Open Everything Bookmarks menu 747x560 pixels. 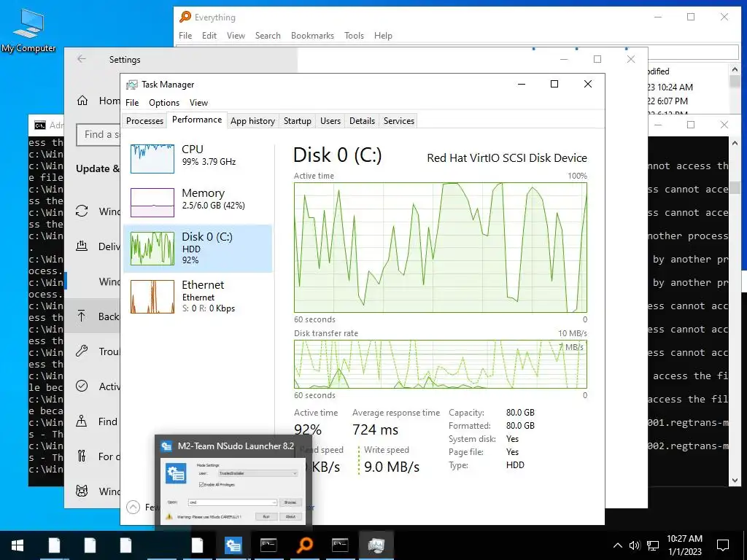coord(312,36)
